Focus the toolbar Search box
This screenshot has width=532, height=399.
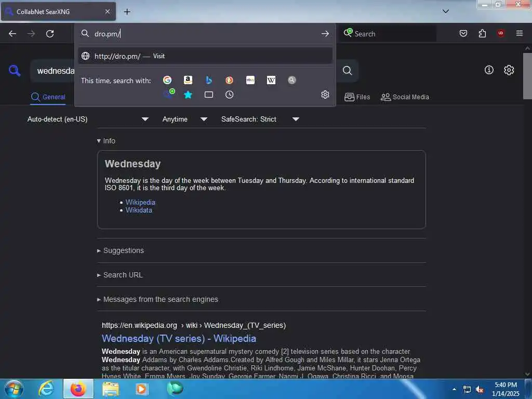coord(388,34)
